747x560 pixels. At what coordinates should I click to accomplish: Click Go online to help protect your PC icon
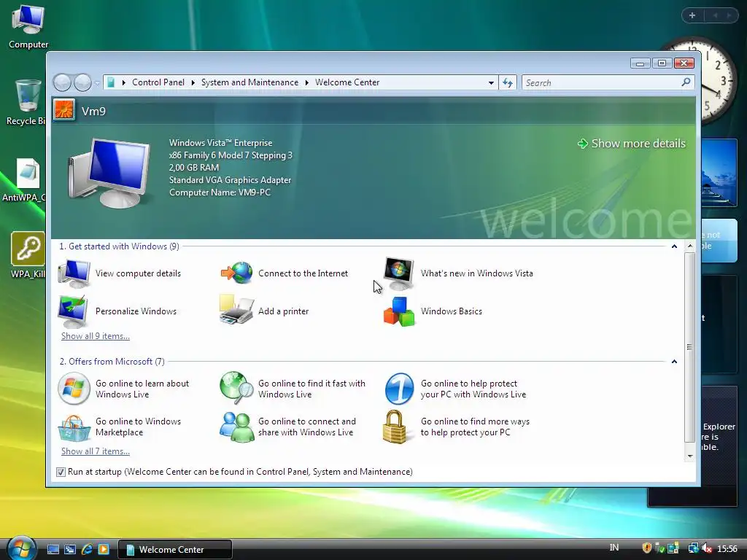click(x=399, y=389)
